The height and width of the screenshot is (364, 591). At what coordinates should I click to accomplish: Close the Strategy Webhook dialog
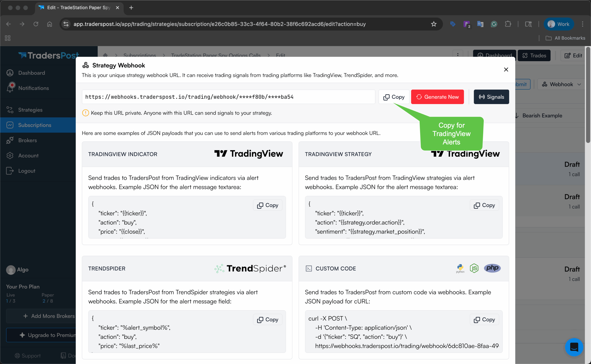pos(506,70)
